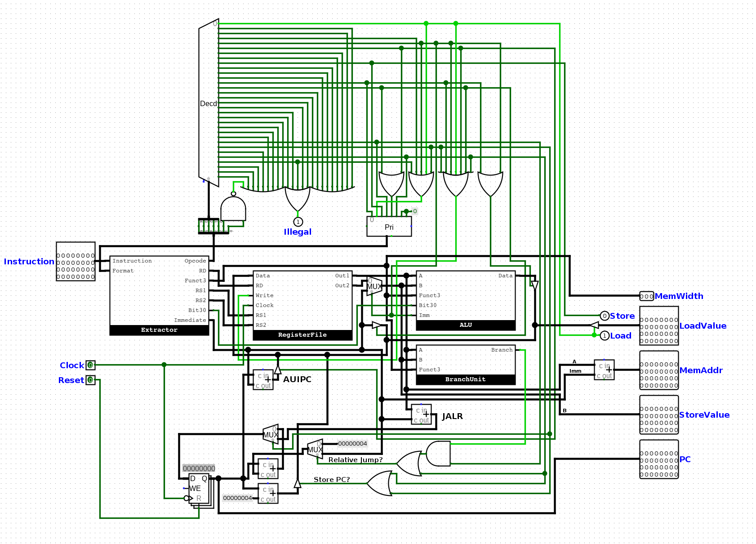Click the 00000000 register value label
Viewport: 756px width, 544px height.
[x=199, y=468]
